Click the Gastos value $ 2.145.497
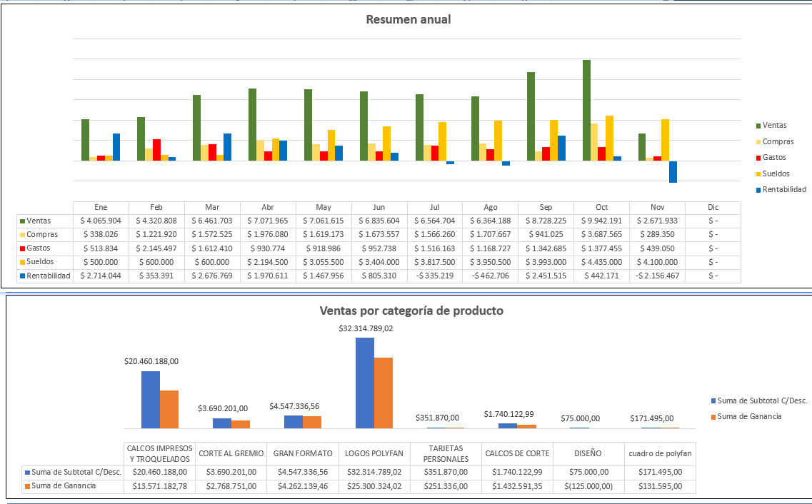Image resolution: width=812 pixels, height=504 pixels. coord(156,248)
